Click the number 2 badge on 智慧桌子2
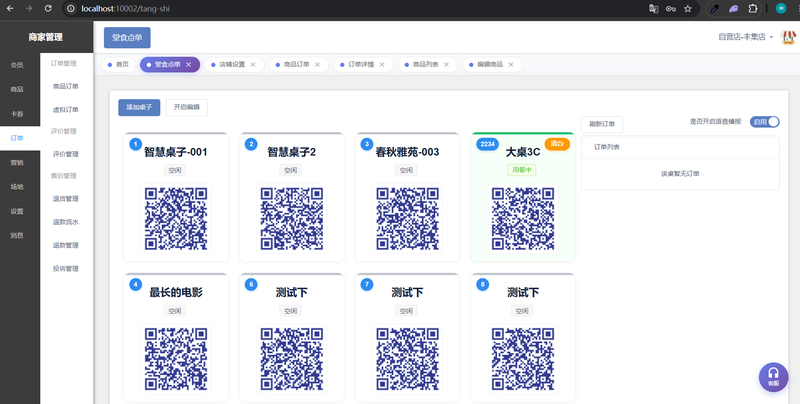The image size is (800, 404). (x=251, y=144)
